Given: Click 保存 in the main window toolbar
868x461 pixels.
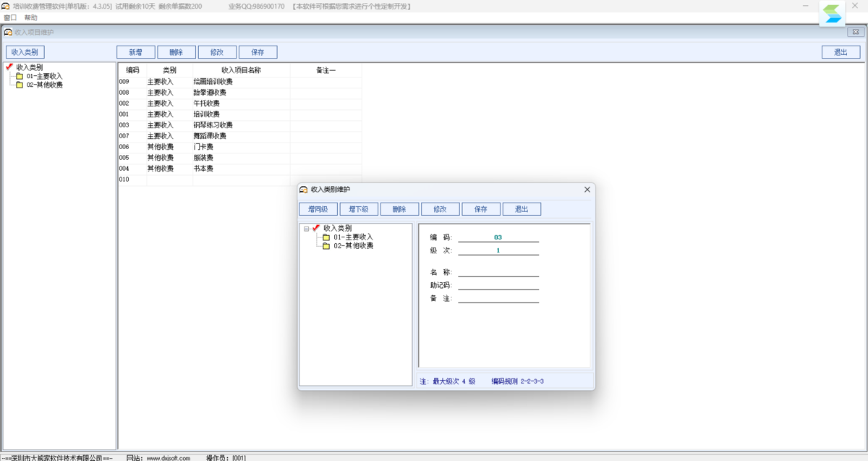Looking at the screenshot, I should point(258,52).
